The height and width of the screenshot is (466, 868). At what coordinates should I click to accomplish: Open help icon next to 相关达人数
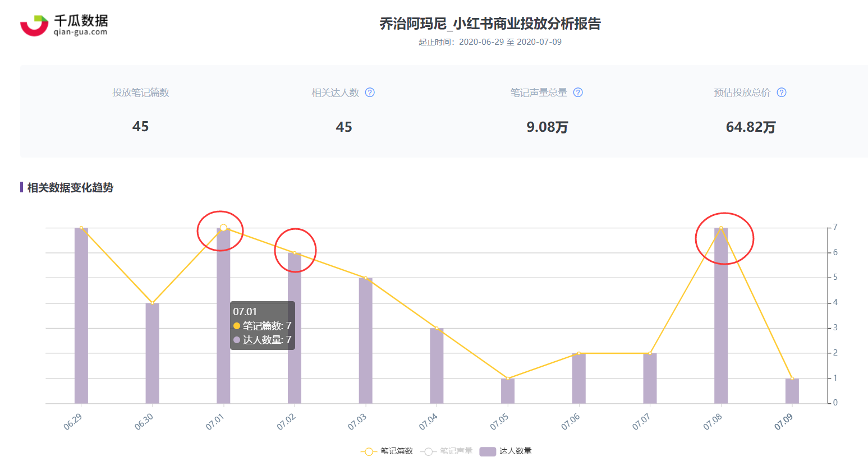(370, 93)
